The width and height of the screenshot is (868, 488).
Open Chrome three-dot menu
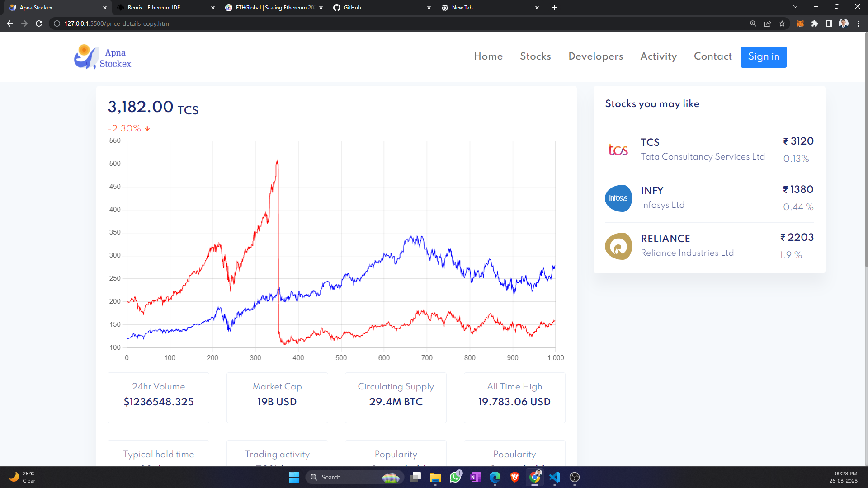[x=858, y=23]
